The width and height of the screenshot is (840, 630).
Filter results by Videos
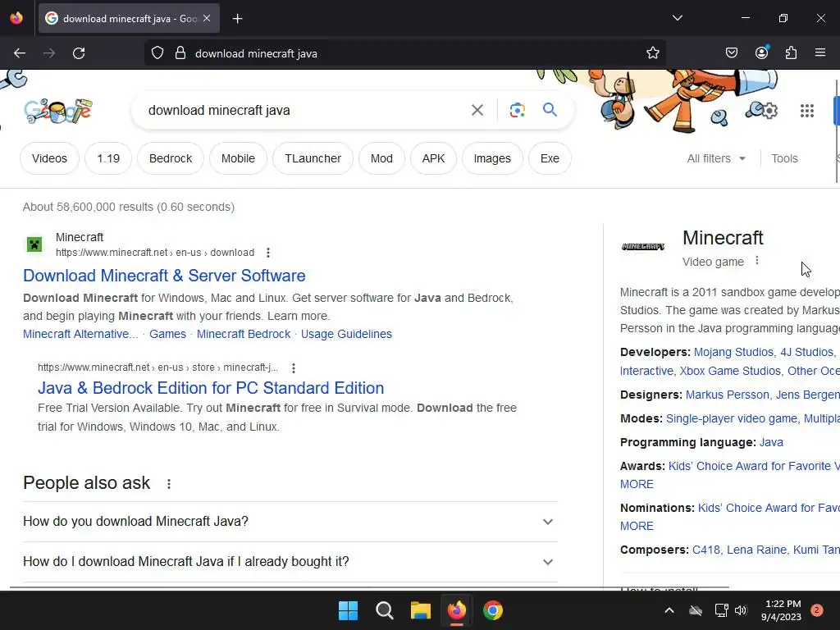[x=49, y=158]
